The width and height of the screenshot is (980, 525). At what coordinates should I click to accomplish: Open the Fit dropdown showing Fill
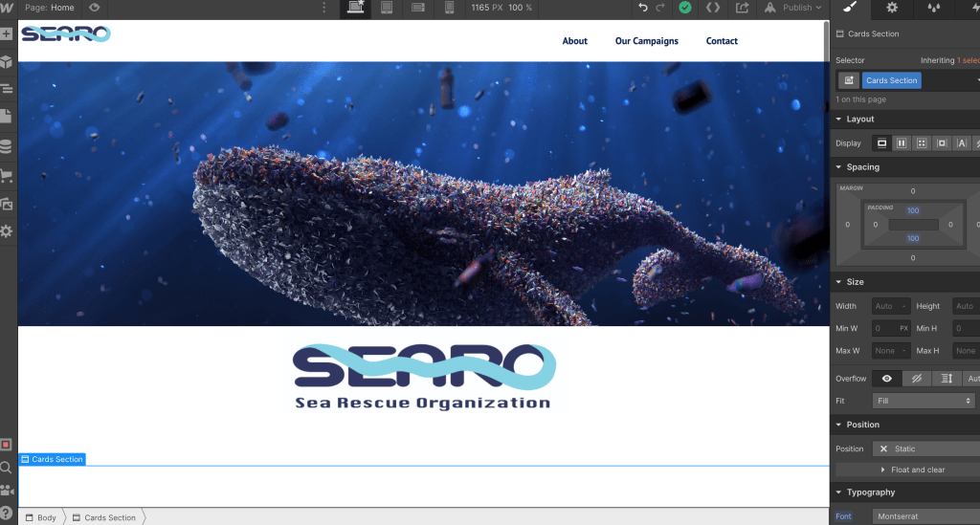click(923, 401)
